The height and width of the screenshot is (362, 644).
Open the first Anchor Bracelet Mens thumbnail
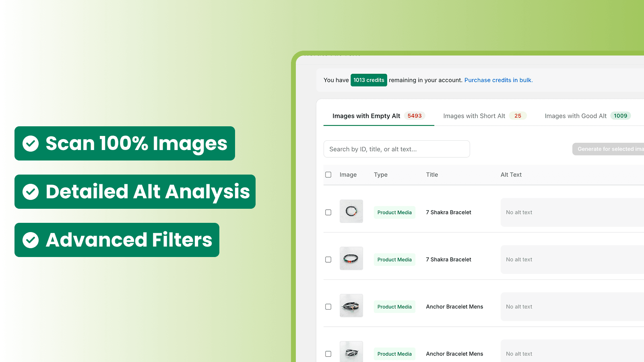351,306
